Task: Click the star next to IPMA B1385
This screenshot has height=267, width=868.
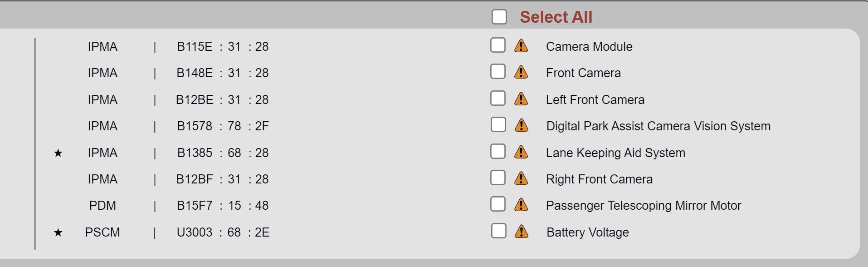Action: tap(58, 153)
